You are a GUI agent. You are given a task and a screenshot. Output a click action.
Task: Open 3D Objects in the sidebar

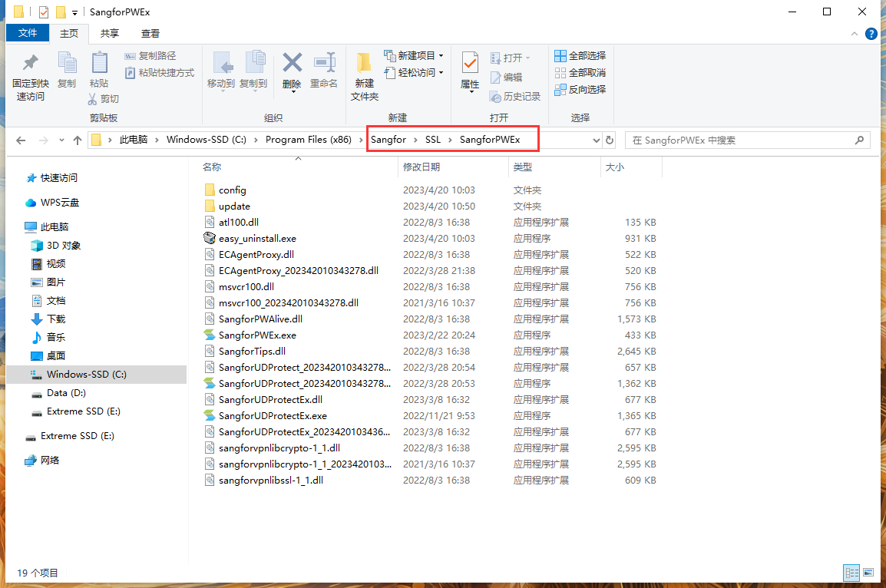[63, 246]
